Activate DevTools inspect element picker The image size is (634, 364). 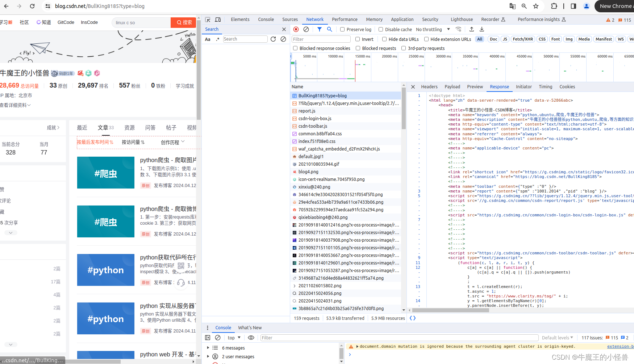(208, 20)
